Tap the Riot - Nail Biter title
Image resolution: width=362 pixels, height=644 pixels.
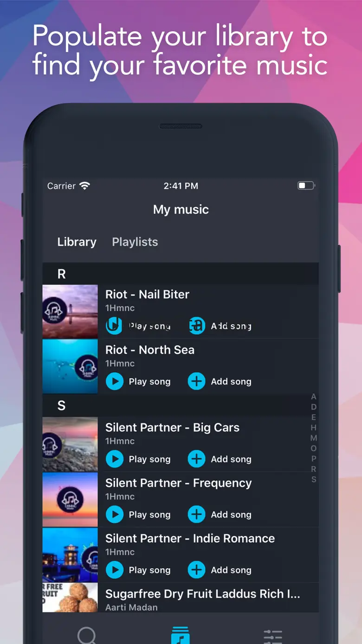[x=147, y=294]
